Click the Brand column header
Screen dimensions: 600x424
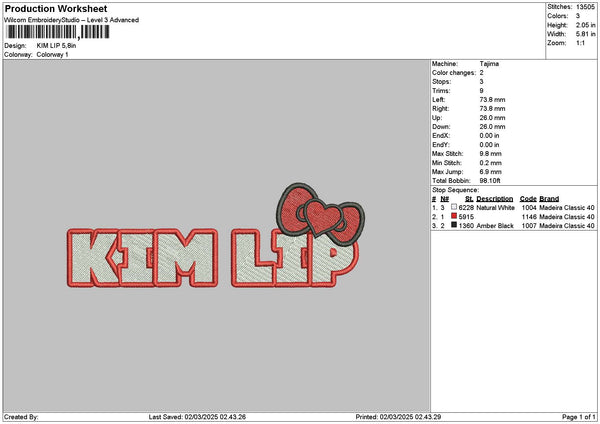(x=549, y=199)
